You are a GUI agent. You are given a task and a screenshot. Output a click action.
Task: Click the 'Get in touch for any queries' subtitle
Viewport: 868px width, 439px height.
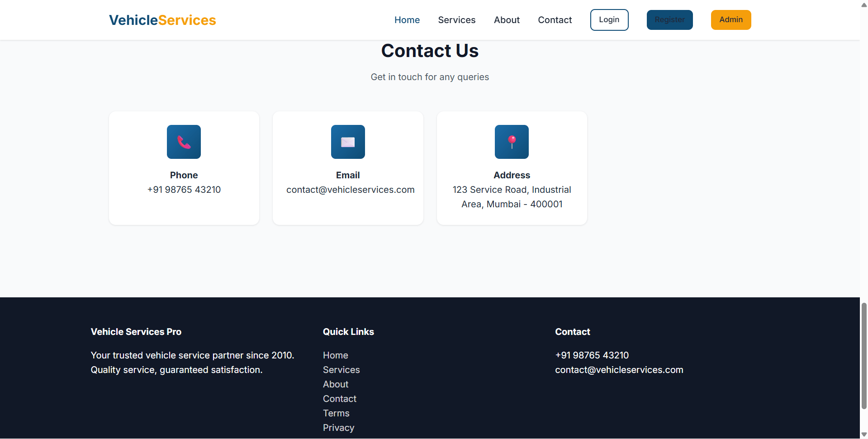[x=430, y=77]
